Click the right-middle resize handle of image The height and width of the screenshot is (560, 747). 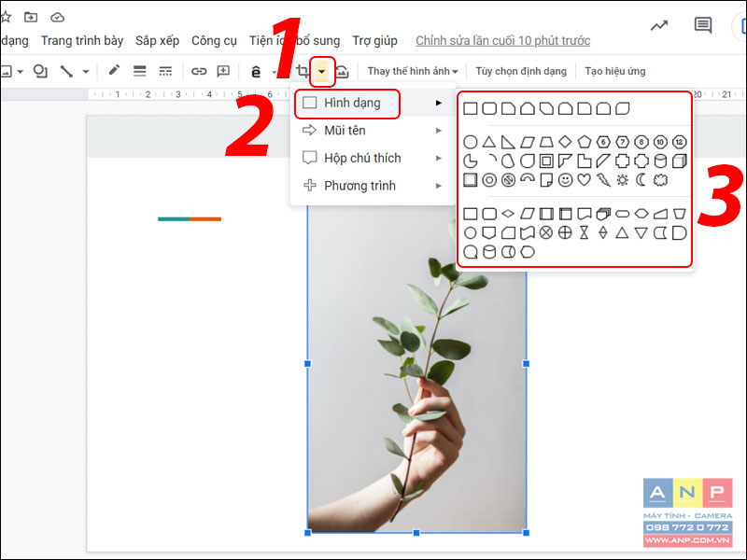point(526,364)
